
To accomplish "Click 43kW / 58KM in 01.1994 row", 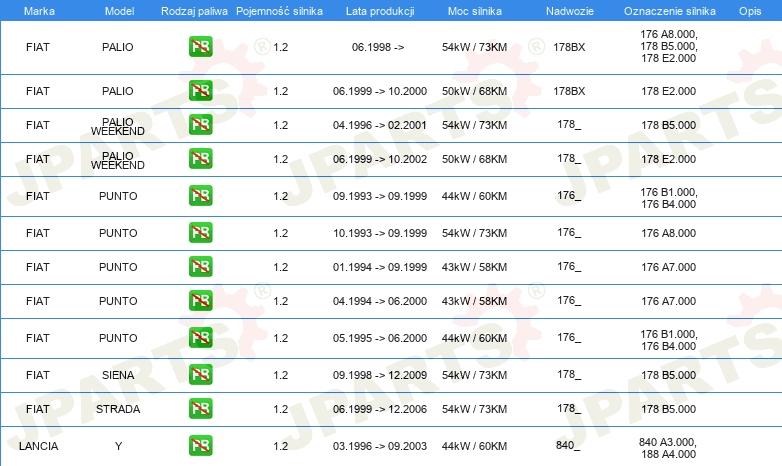I will click(x=474, y=267).
